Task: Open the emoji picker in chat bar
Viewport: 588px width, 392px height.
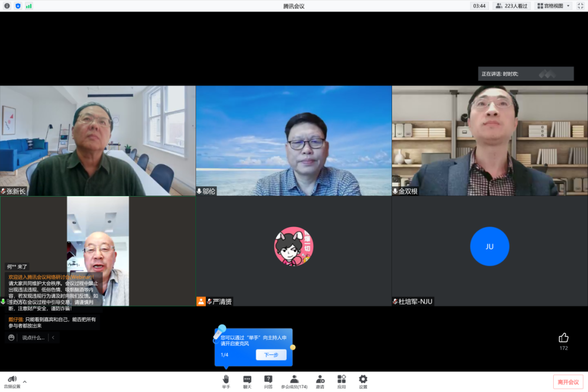Action: point(11,338)
